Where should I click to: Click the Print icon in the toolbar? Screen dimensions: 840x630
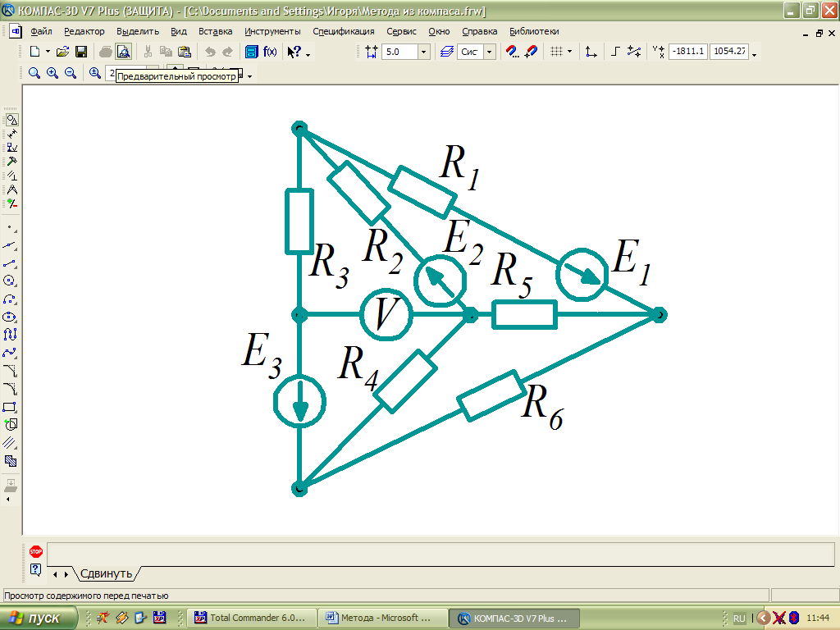click(x=106, y=52)
